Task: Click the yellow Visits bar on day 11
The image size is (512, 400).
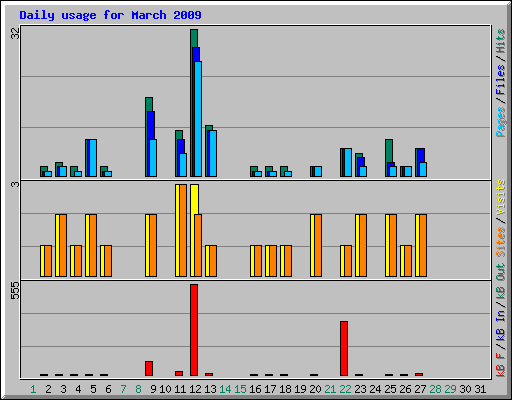Action: click(177, 230)
